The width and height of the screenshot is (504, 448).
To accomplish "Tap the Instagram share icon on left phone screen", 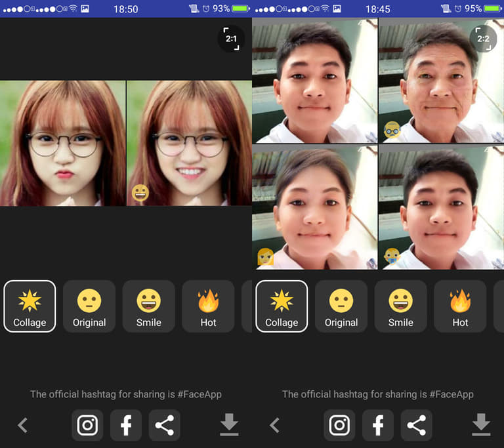I will coord(87,425).
